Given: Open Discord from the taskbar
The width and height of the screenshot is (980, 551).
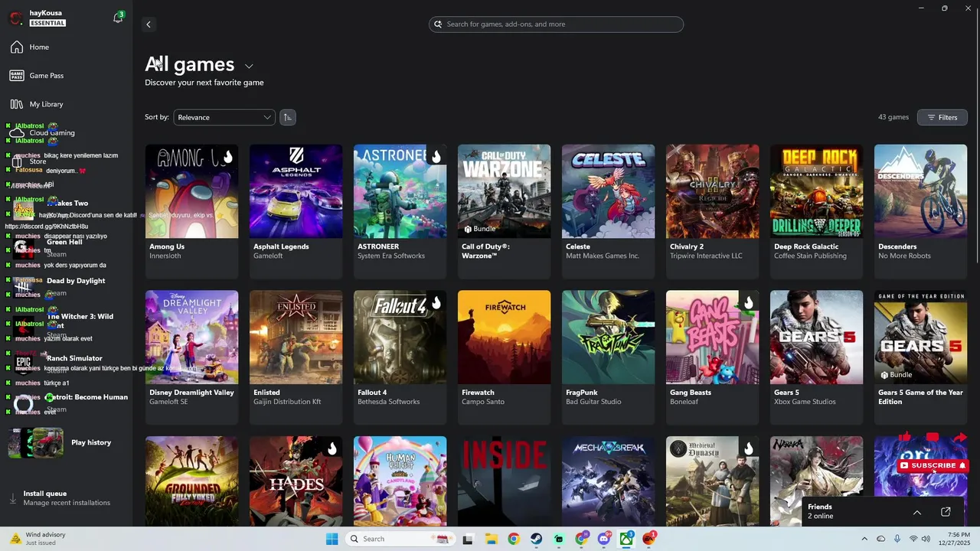Looking at the screenshot, I should (604, 539).
